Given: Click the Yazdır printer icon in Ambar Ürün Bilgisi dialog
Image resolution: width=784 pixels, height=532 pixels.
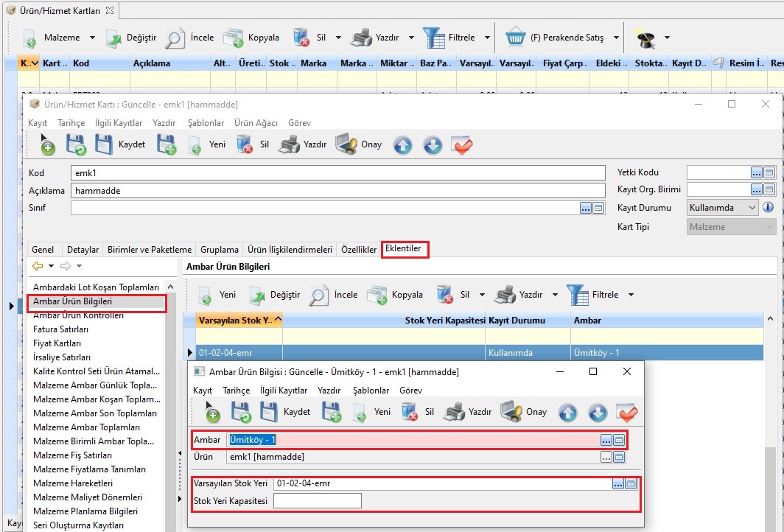Looking at the screenshot, I should tap(454, 412).
